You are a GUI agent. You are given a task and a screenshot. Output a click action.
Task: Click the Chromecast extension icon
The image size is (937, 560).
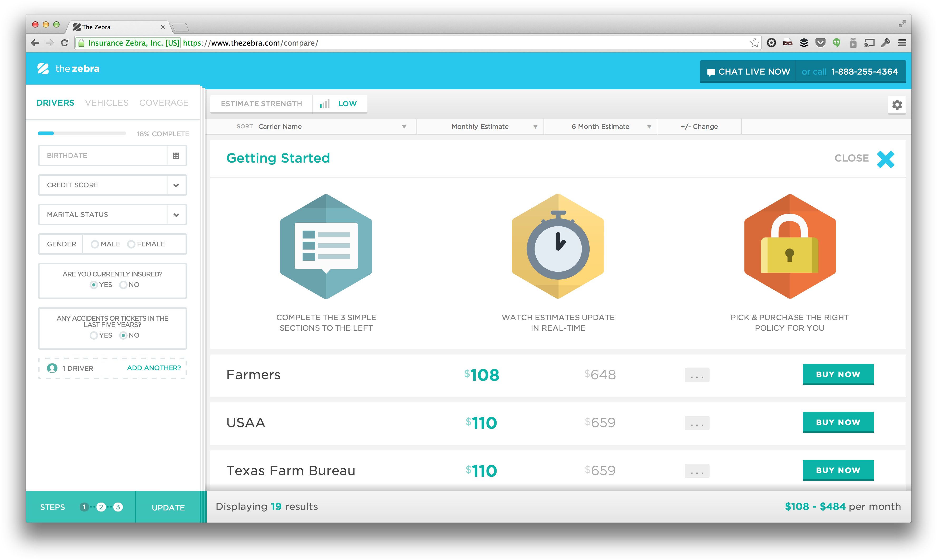click(870, 43)
